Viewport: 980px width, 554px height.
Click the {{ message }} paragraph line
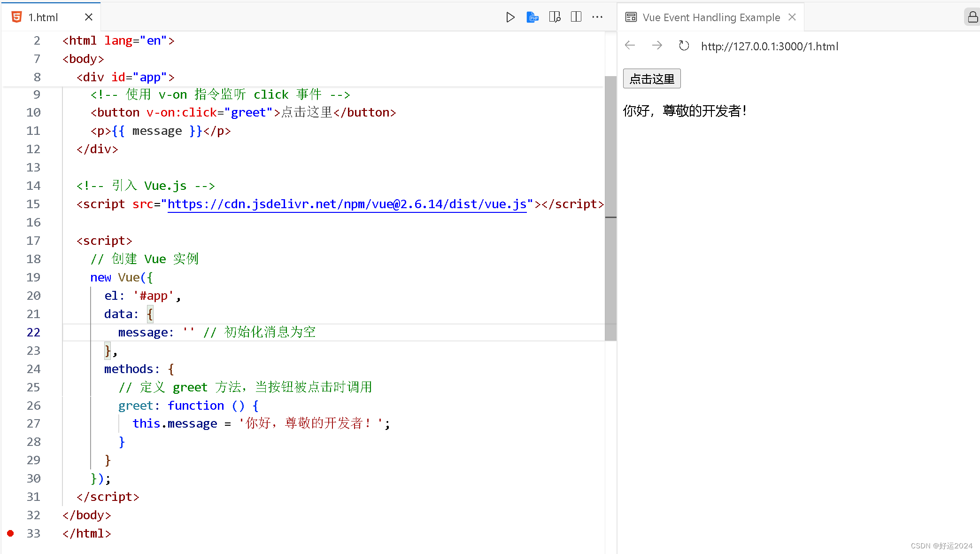pos(161,131)
